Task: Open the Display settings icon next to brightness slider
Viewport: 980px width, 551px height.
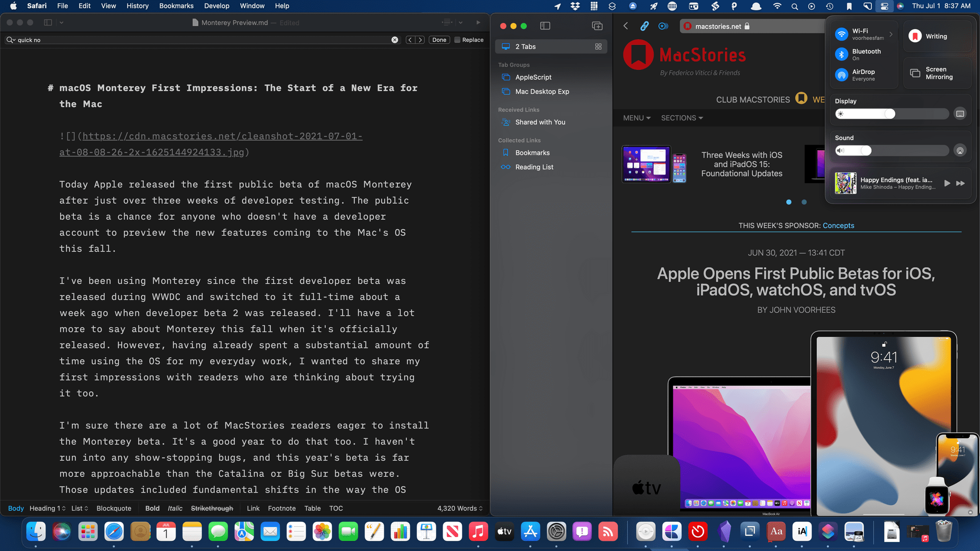Action: pos(960,114)
